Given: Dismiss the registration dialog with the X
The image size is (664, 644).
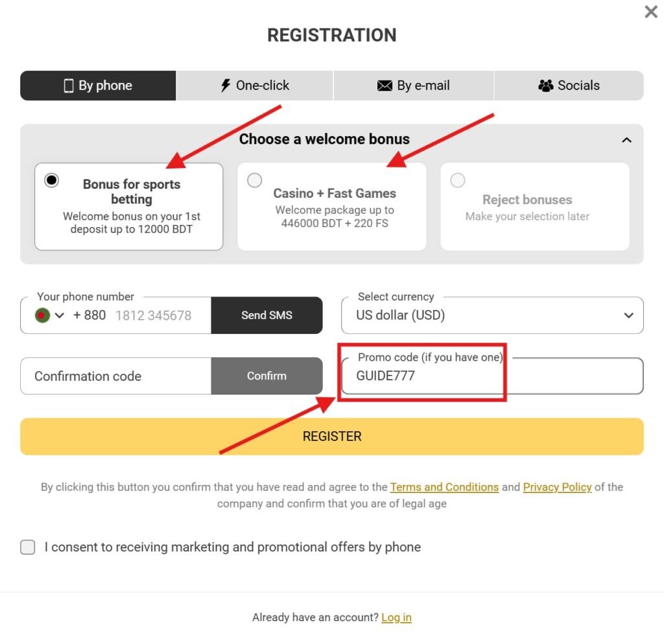Looking at the screenshot, I should [650, 12].
